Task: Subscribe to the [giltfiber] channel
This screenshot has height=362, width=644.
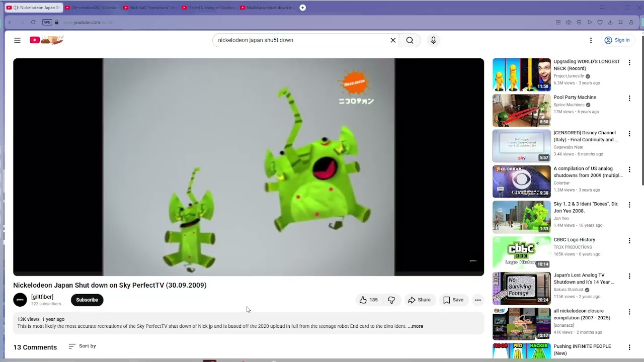Action: tap(87, 300)
